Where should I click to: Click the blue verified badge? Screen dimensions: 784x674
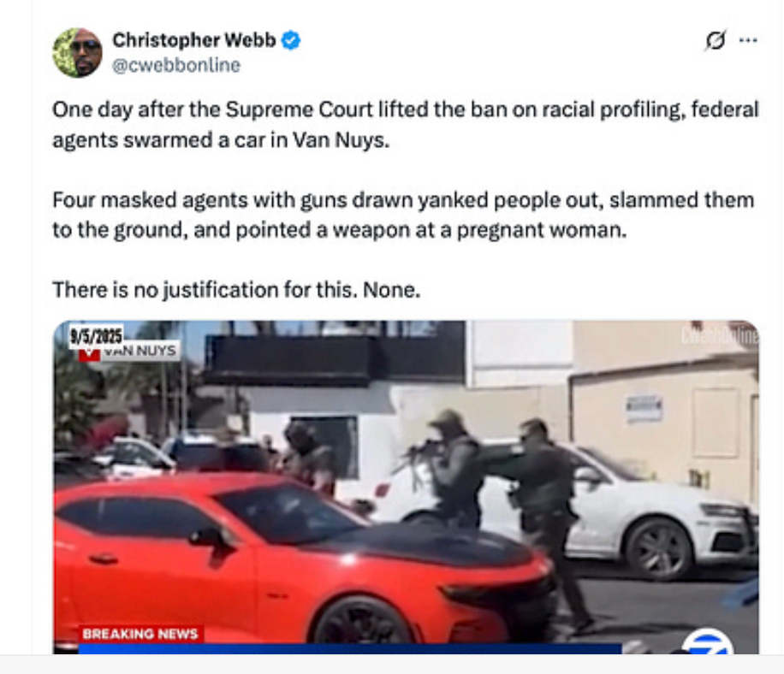click(x=291, y=40)
